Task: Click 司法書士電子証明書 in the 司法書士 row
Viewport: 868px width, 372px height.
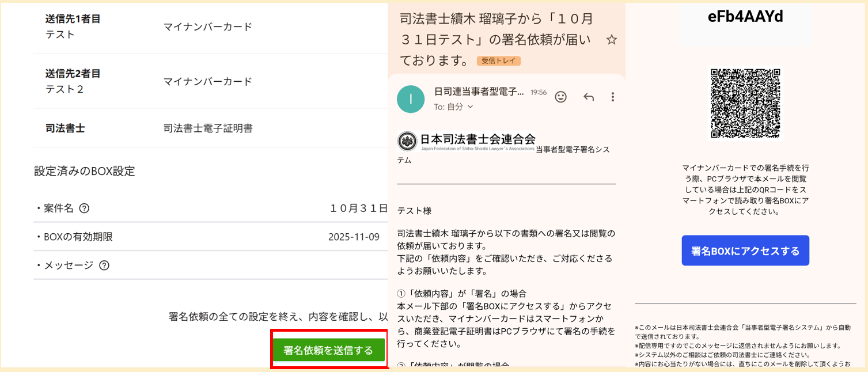Action: 208,128
